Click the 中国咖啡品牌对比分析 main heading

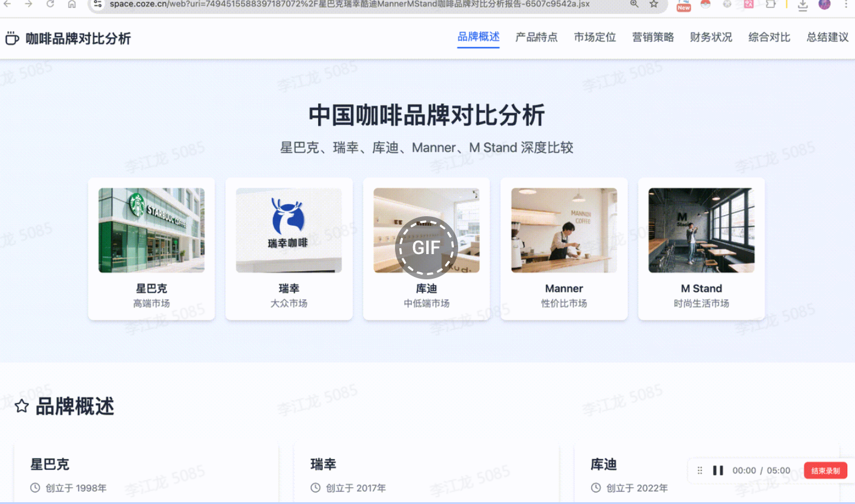426,115
